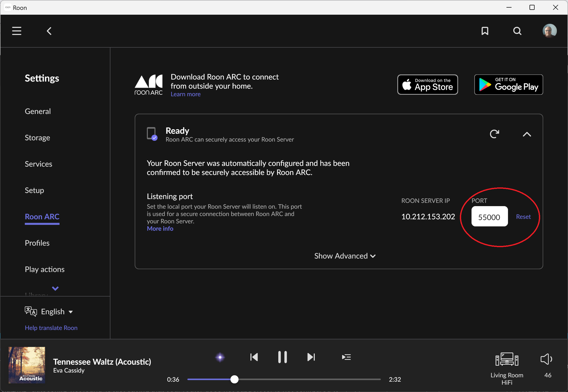Viewport: 568px width, 392px height.
Task: Pause playback
Action: click(x=282, y=357)
